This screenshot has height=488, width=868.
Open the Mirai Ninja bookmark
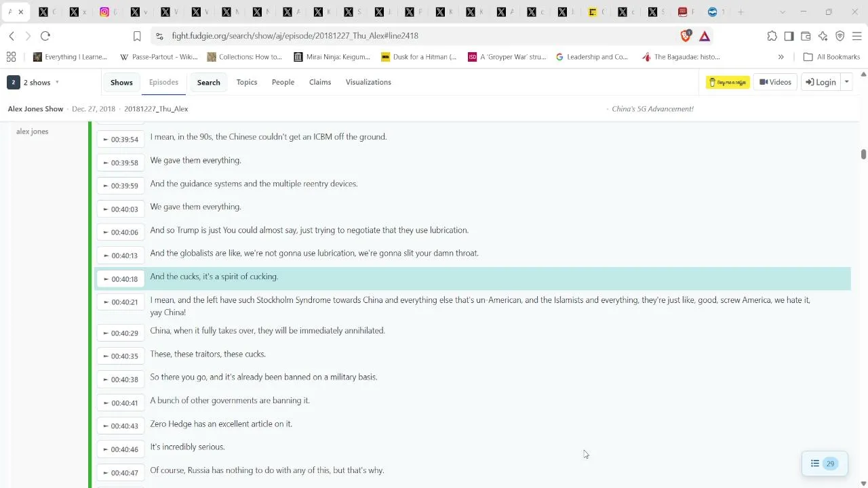332,57
